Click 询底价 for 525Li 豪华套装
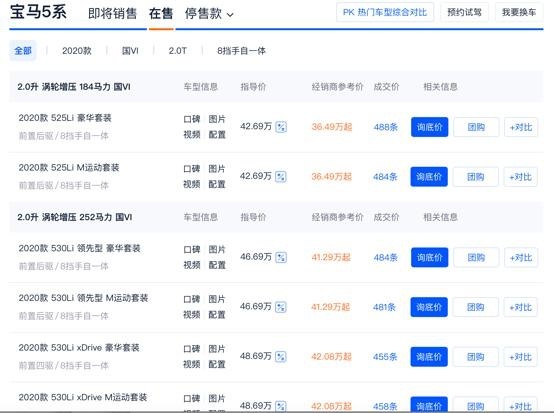Image resolution: width=554 pixels, height=413 pixels. point(429,127)
